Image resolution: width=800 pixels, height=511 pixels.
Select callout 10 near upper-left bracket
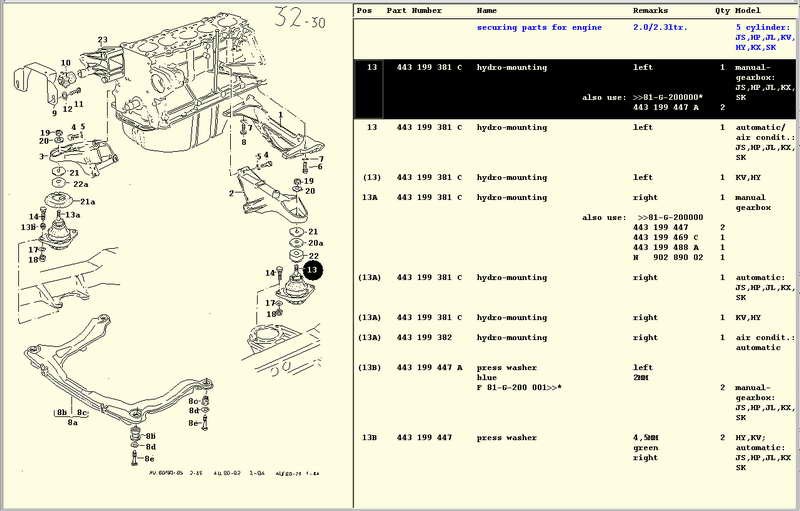[66, 63]
